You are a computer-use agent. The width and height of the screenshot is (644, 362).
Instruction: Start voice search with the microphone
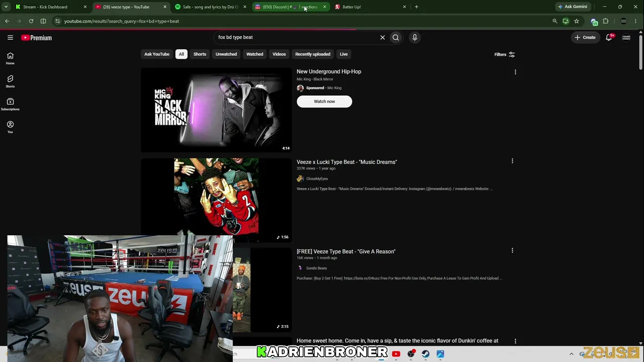click(x=415, y=37)
